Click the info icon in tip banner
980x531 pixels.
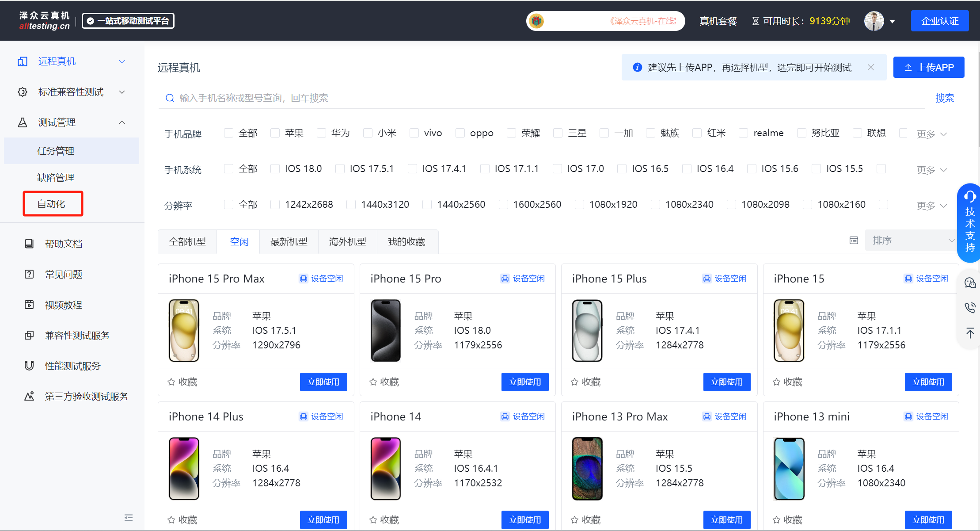[x=637, y=67]
